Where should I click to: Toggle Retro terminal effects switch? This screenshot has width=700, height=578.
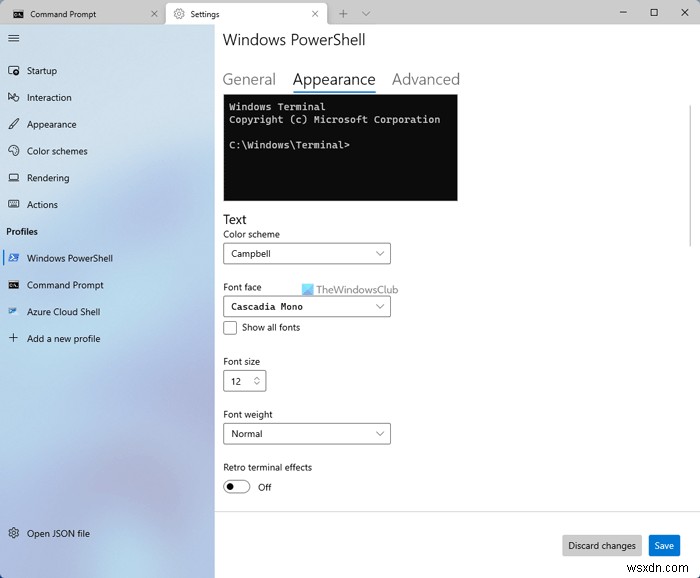(237, 487)
